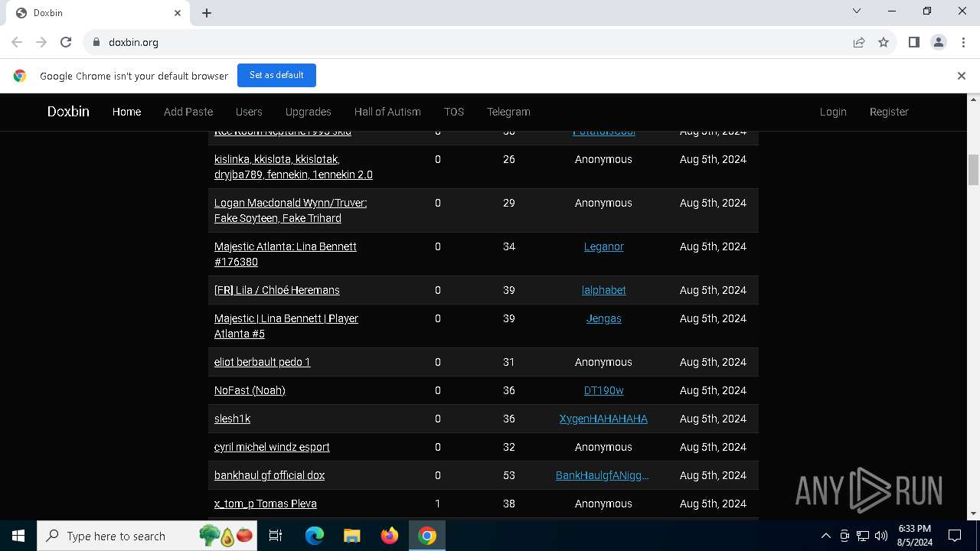
Task: Bookmark this tab with the star icon
Action: click(x=884, y=42)
